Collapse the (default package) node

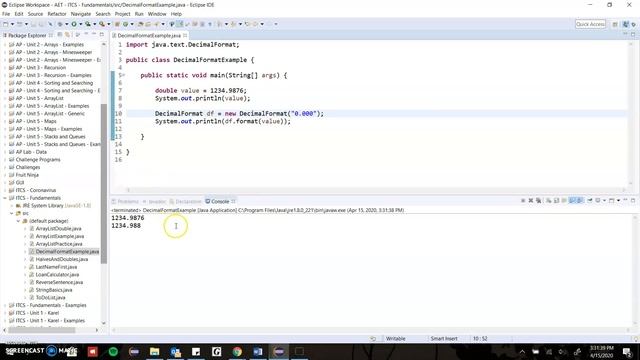[x=18, y=221]
